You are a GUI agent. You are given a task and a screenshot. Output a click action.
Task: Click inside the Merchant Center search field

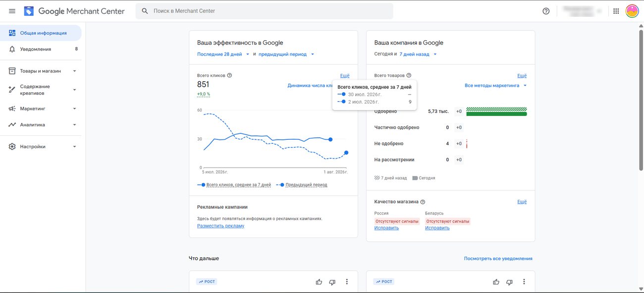[x=265, y=11]
